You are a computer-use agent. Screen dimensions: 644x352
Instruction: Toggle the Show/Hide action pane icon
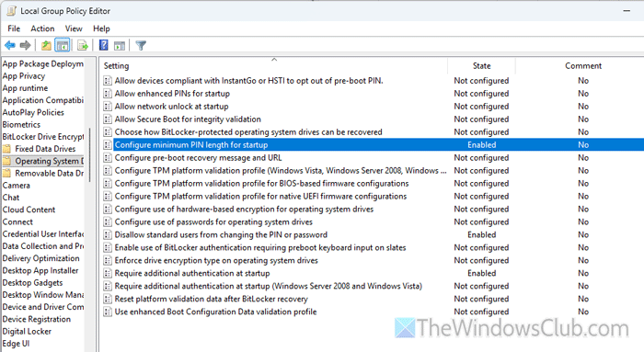[120, 45]
